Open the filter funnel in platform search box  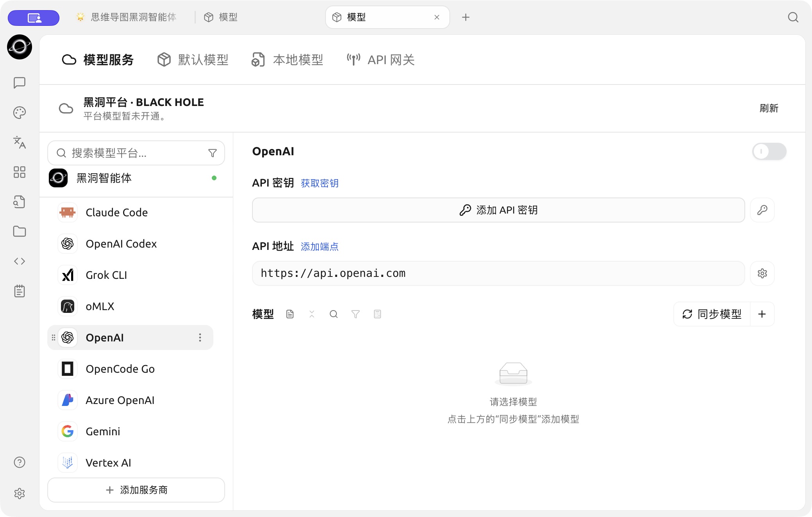(213, 153)
